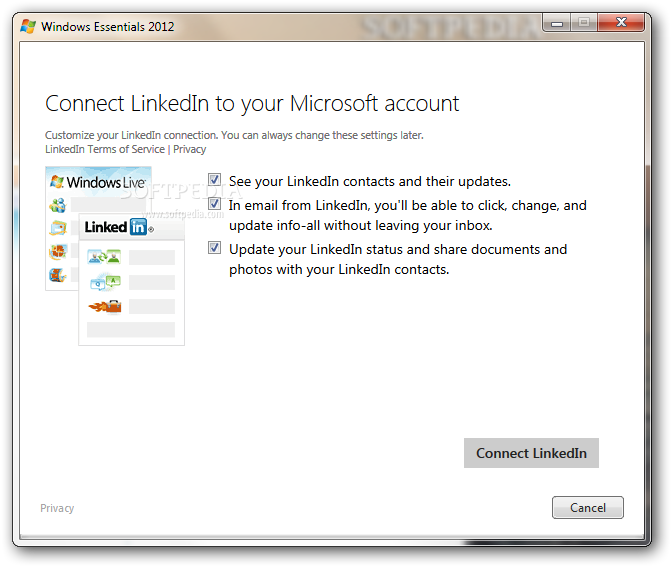Open the gray Privacy link at the bottom
The image size is (672, 567).
click(x=57, y=508)
